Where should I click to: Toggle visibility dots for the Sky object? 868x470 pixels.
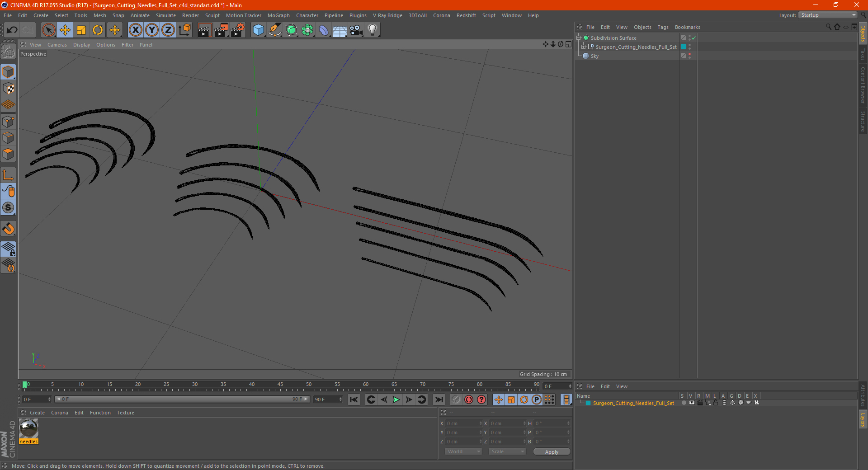tap(690, 56)
